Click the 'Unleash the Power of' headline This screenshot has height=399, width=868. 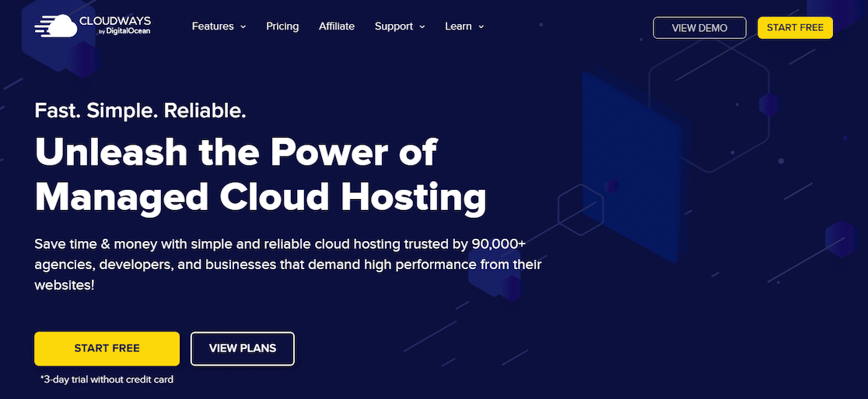tap(236, 152)
